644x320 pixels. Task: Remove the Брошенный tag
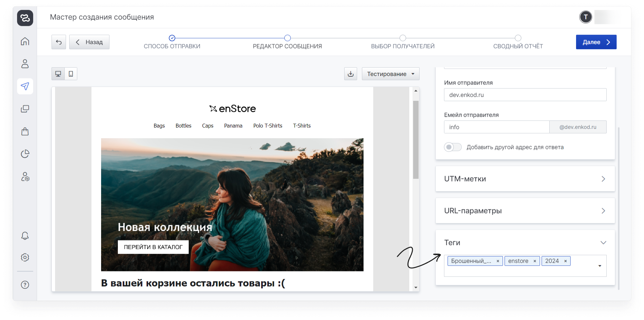click(x=498, y=261)
